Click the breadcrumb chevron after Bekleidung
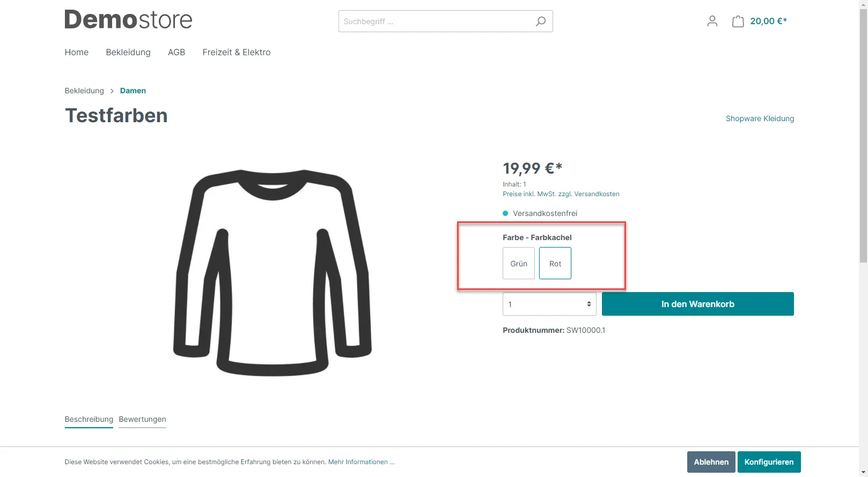868x477 pixels. (x=112, y=91)
